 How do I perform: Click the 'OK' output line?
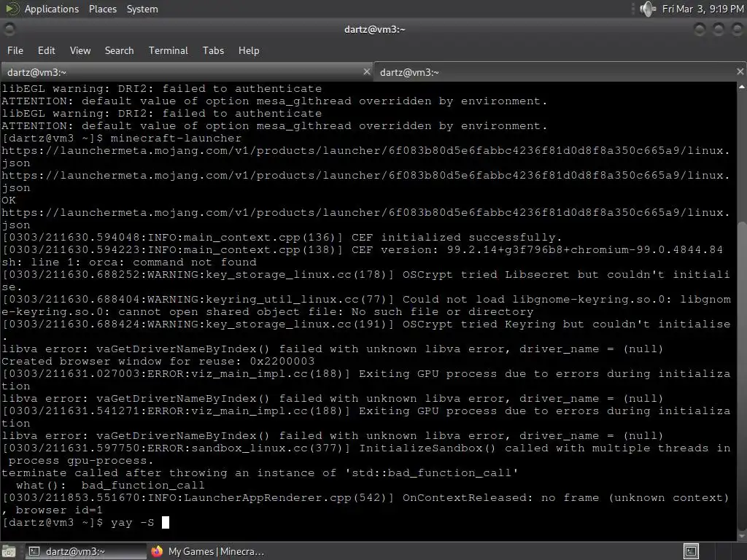[9, 200]
